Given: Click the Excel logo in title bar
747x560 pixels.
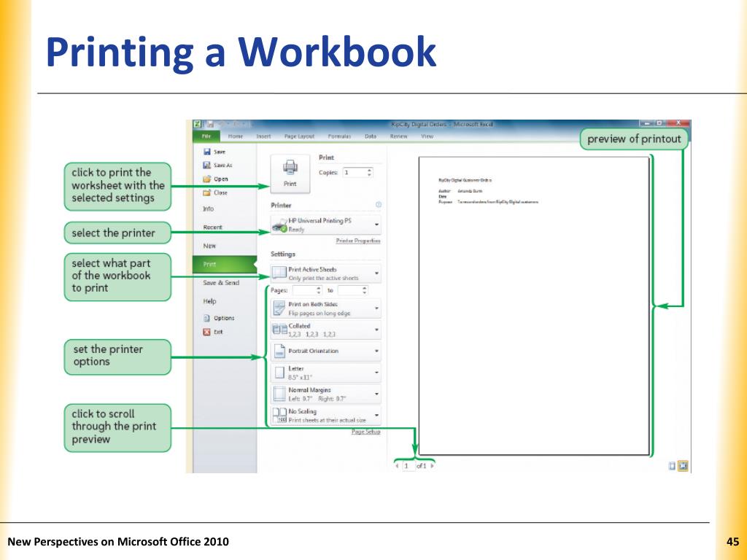Looking at the screenshot, I should [x=197, y=124].
